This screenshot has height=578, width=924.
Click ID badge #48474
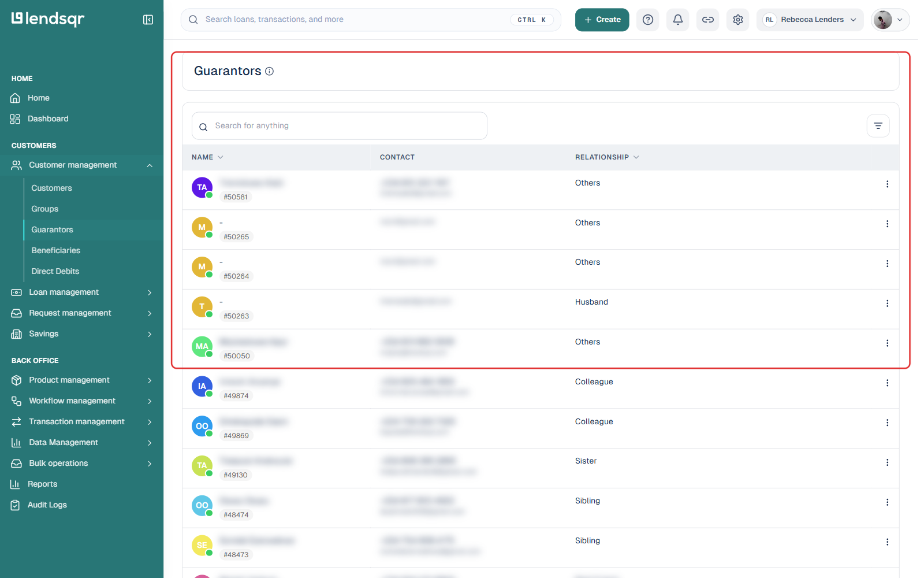236,515
